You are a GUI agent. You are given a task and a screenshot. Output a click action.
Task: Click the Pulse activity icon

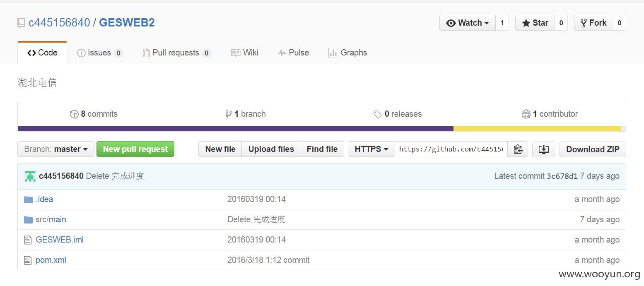(282, 53)
